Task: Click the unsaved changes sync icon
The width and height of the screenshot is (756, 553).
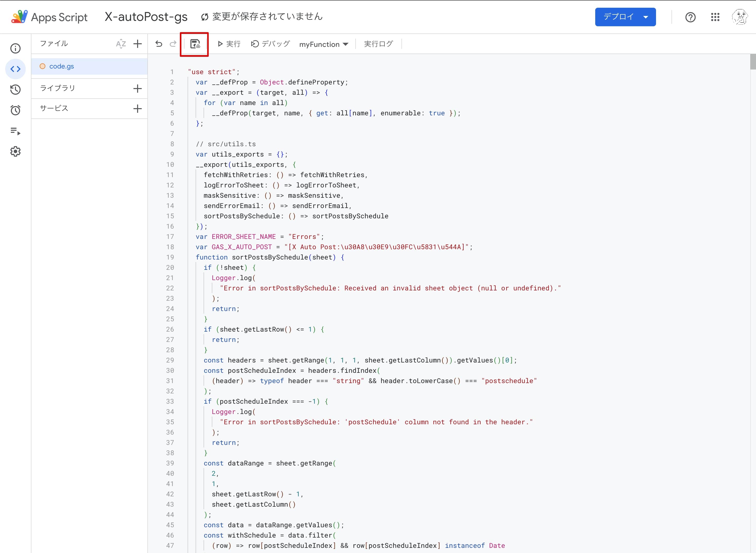Action: (205, 17)
